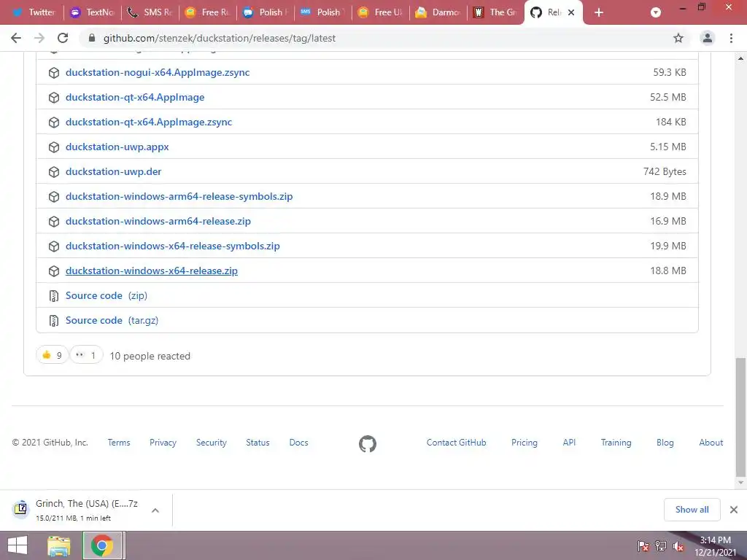Bookmark this page with the star icon

(x=678, y=38)
